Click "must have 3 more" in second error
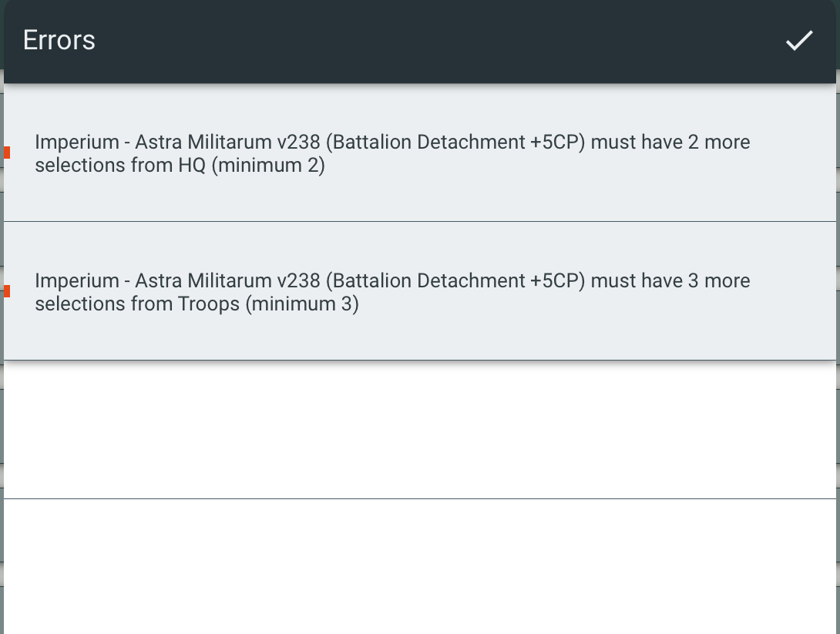Image resolution: width=840 pixels, height=634 pixels. 670,281
